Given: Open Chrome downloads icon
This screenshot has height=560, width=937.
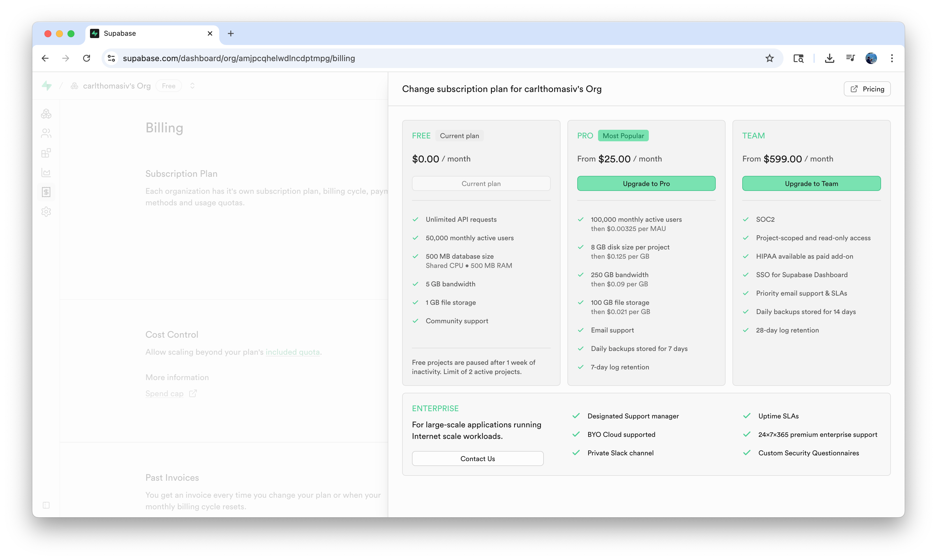Looking at the screenshot, I should tap(829, 58).
